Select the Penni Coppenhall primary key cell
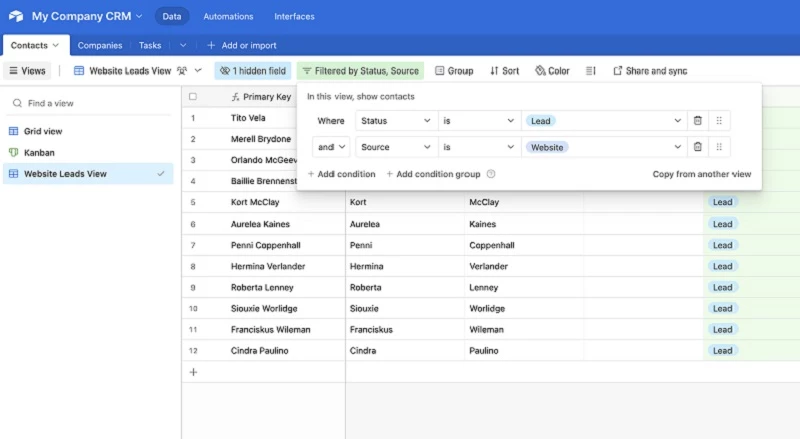The width and height of the screenshot is (800, 439). pos(264,245)
